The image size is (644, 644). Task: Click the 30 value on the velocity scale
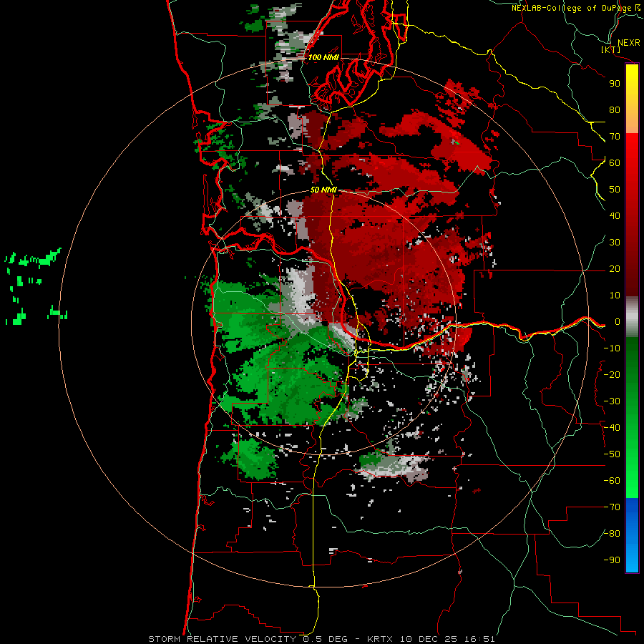(615, 243)
